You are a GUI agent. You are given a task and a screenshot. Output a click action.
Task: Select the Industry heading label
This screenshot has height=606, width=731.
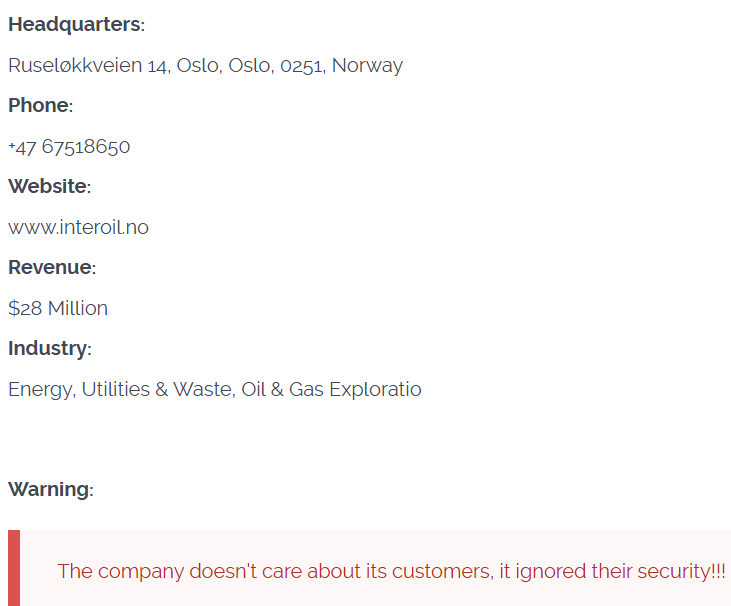point(49,348)
